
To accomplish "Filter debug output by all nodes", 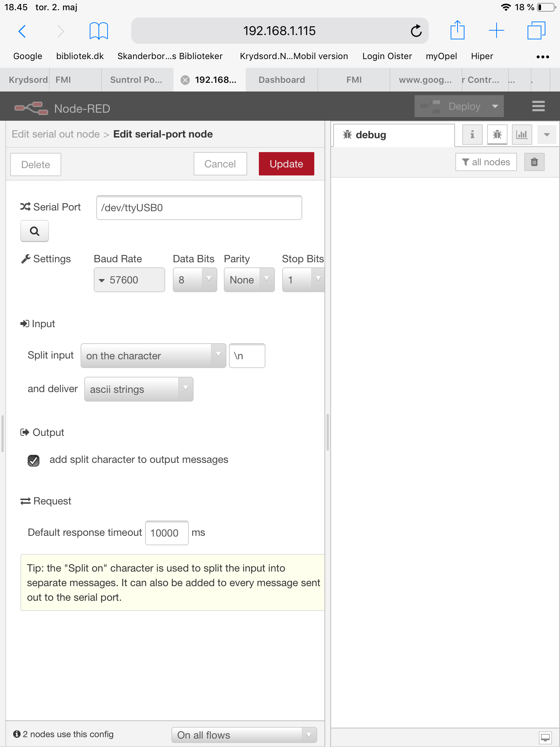I will pos(486,162).
